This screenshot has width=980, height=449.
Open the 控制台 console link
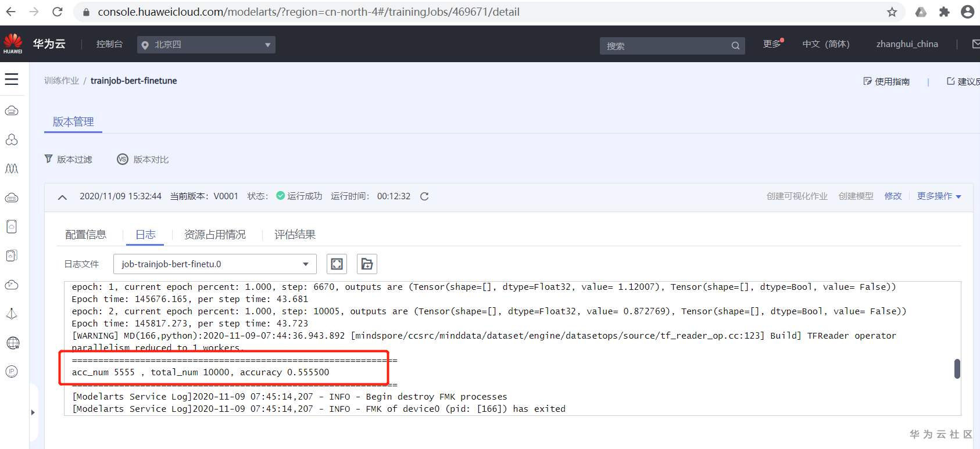click(x=109, y=44)
